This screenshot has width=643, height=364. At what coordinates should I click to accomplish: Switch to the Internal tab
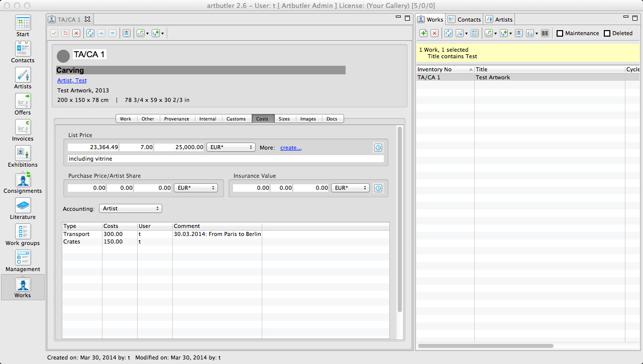pos(207,119)
